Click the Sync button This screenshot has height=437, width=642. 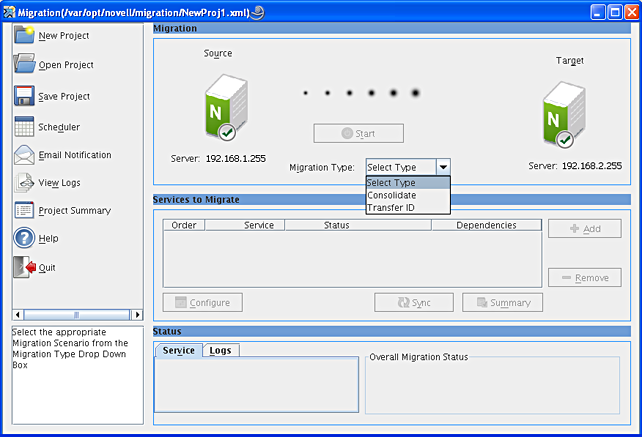414,302
